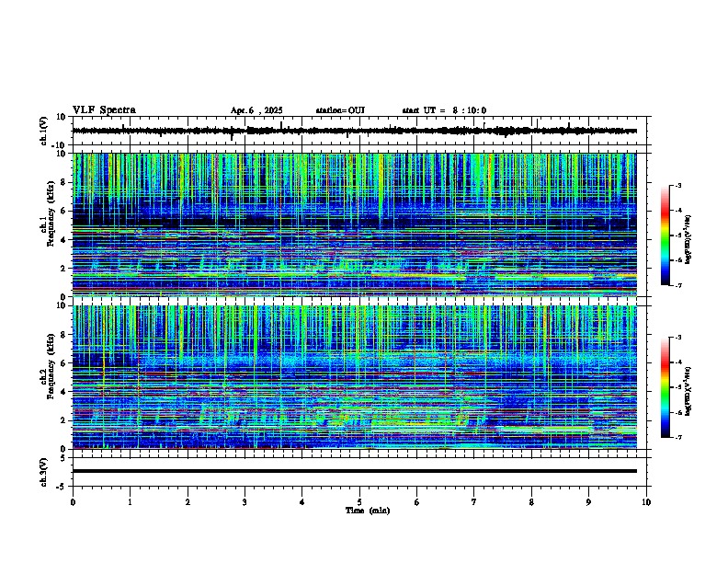728x563 pixels.
Task: Click inside the ch.2 spectrogram plot
Action: pos(354,377)
